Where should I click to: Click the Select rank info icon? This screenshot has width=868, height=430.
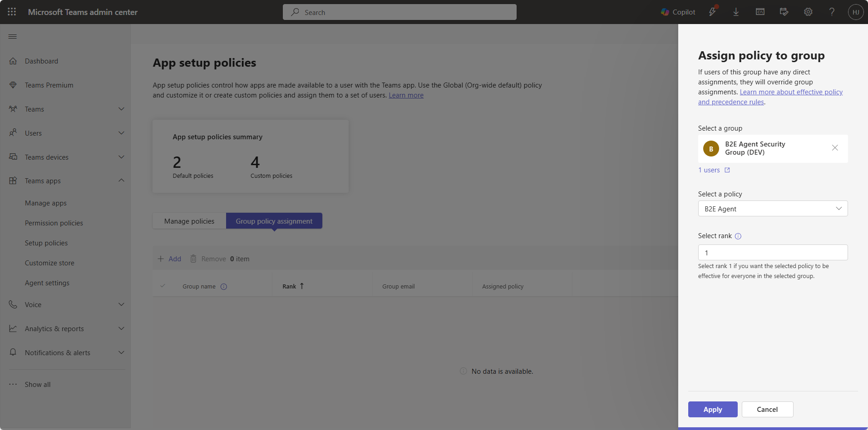(x=738, y=236)
